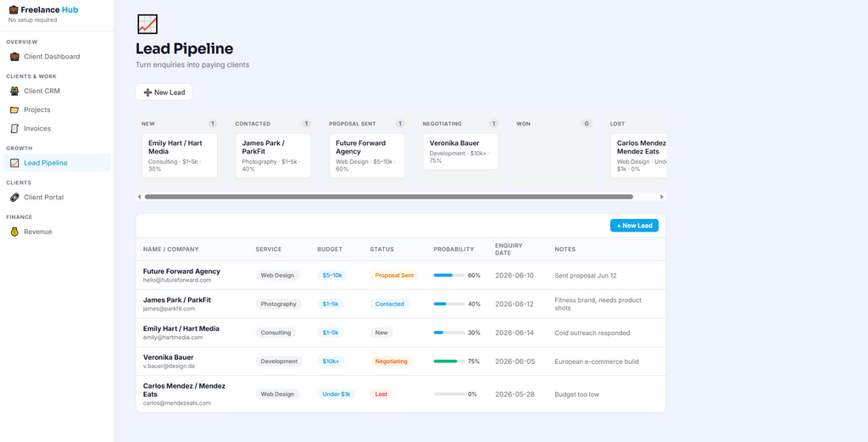Click the Negotiating column header in kanban
Viewport: 868px width, 442px height.
[442, 124]
